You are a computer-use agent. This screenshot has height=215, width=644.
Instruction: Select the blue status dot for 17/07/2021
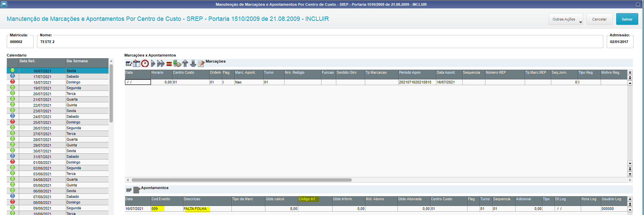click(12, 76)
